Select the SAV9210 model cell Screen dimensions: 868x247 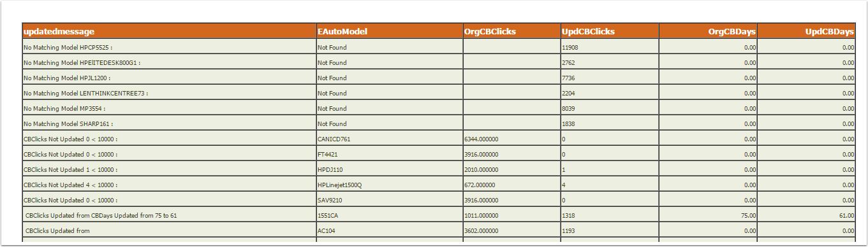tap(390, 200)
